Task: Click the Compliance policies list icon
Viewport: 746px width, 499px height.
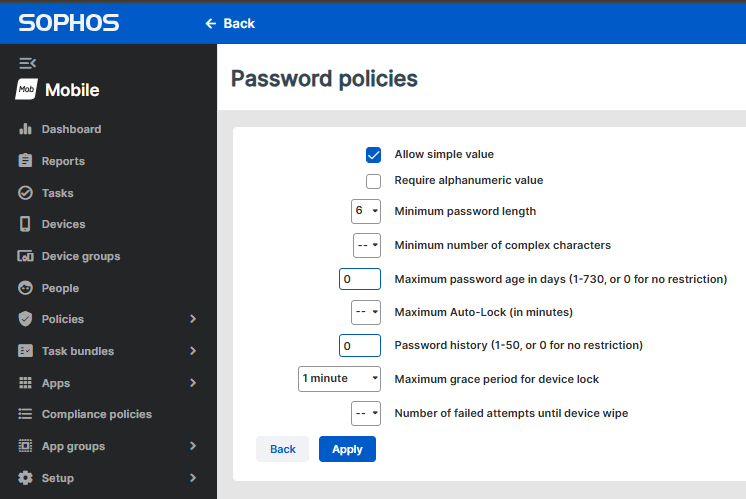Action: coord(25,414)
